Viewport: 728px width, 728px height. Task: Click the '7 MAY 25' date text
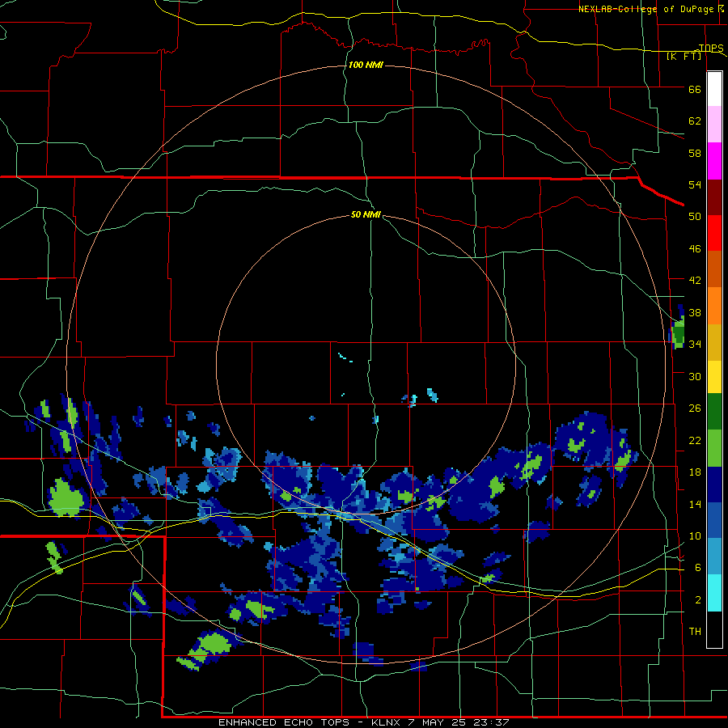point(437,722)
